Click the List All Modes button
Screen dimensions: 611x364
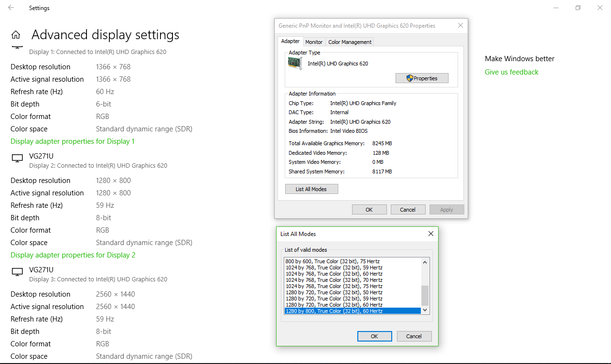coord(311,189)
